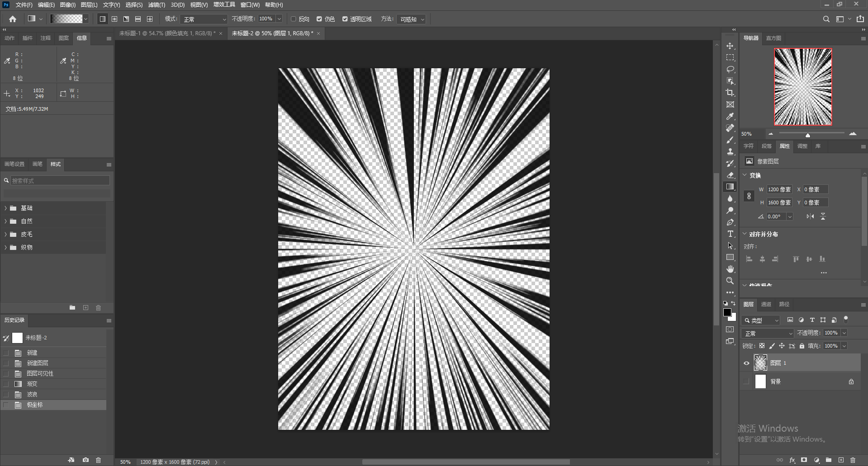The width and height of the screenshot is (868, 466).
Task: Select the Lasso tool
Action: (730, 69)
